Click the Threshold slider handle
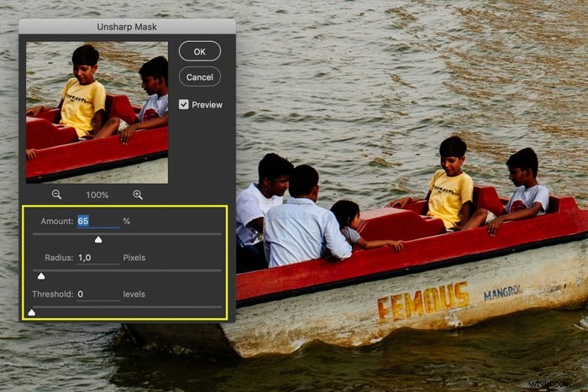This screenshot has width=588, height=392. (x=32, y=312)
